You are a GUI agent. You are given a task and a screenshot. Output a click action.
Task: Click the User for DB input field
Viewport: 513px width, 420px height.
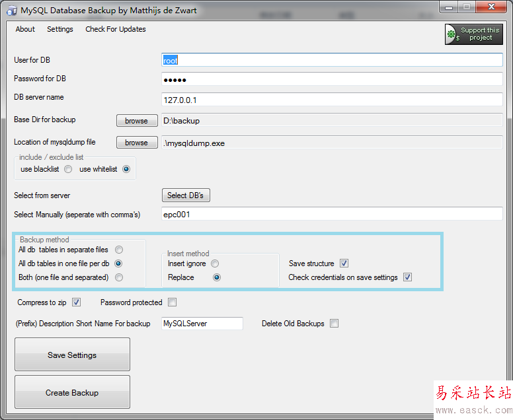332,60
